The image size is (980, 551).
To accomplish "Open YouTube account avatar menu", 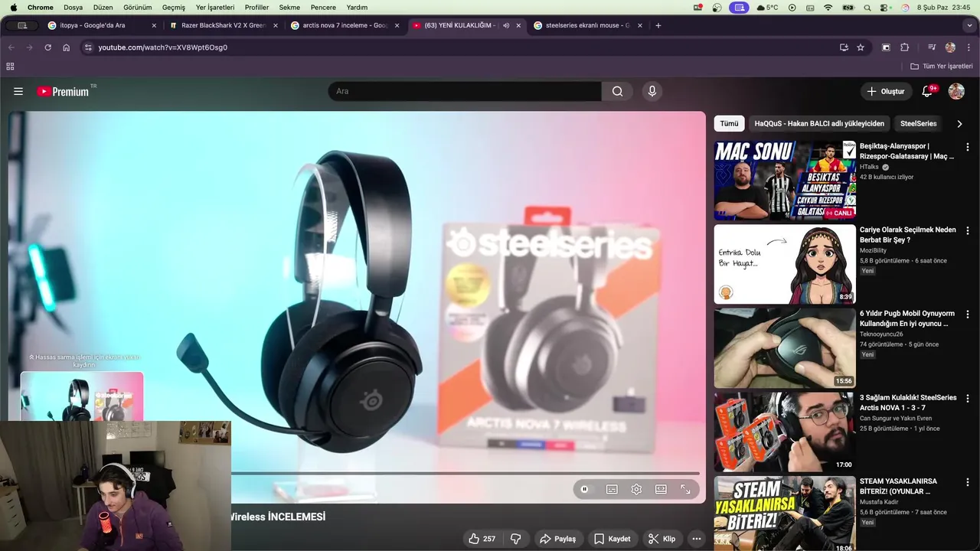I will pos(956,91).
